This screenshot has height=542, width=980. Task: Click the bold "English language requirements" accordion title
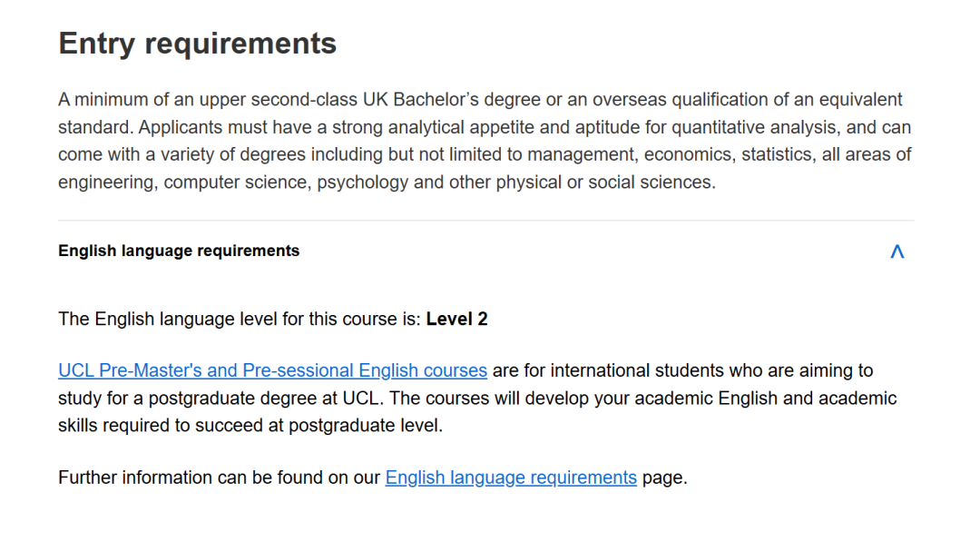[179, 251]
